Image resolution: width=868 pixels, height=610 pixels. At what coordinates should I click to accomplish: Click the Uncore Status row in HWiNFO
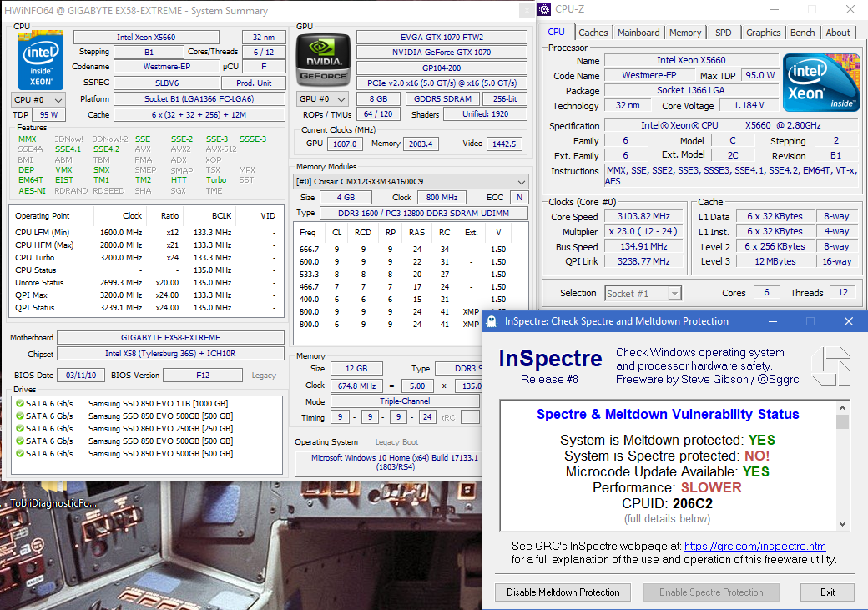[x=145, y=282]
